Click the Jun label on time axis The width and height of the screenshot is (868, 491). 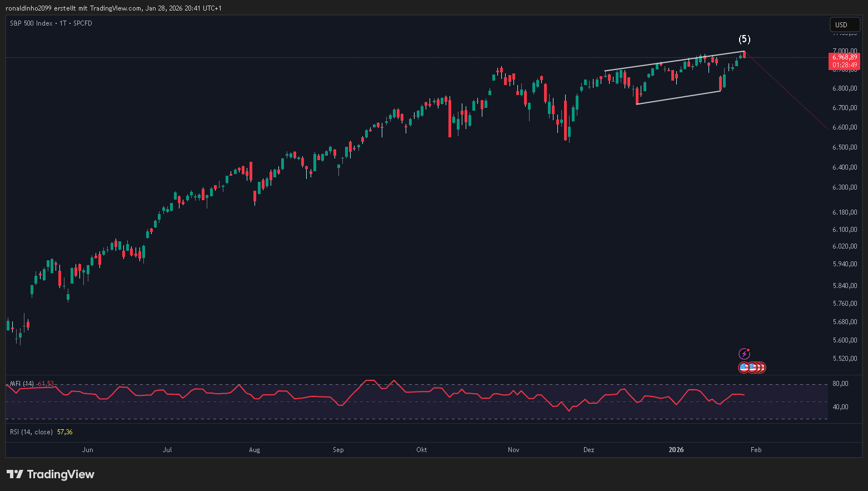tap(87, 450)
